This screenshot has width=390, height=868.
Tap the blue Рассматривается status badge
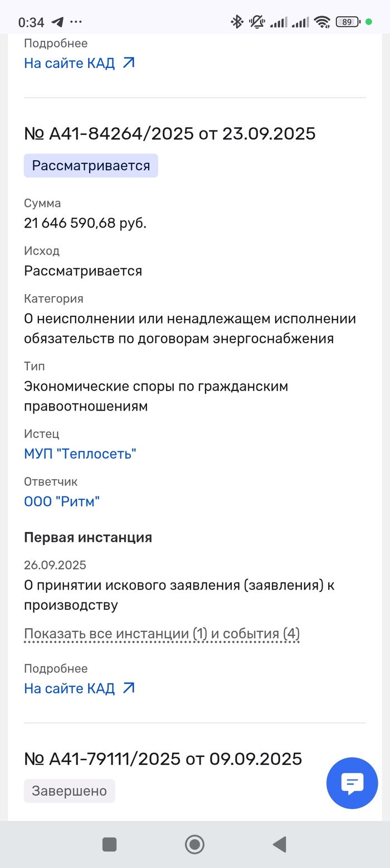(x=91, y=166)
